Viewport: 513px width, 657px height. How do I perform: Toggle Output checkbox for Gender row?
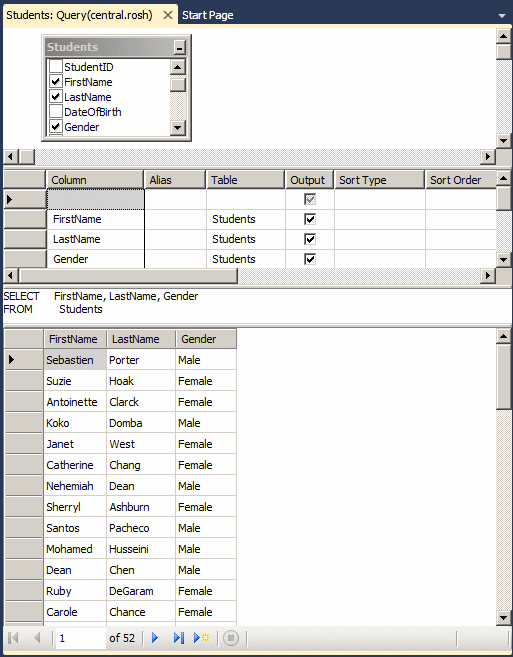[x=310, y=259]
